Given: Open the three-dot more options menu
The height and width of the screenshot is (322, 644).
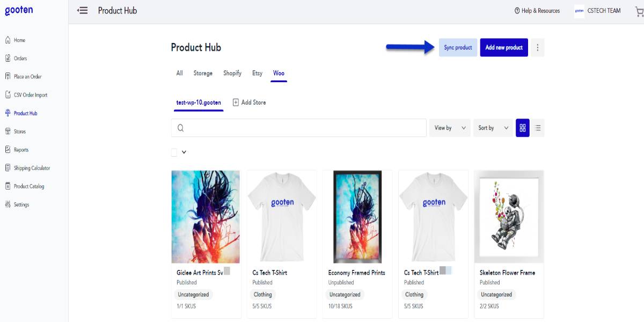Looking at the screenshot, I should (x=538, y=47).
